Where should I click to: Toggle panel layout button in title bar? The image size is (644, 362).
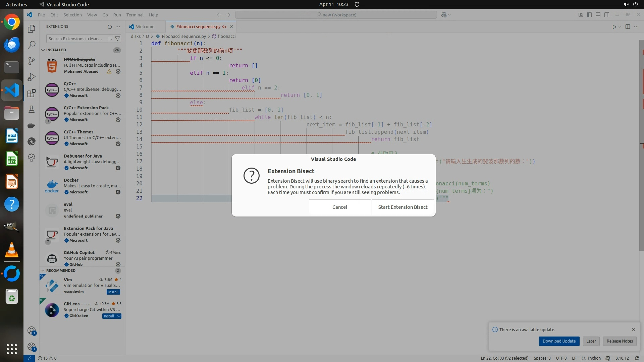pyautogui.click(x=598, y=15)
